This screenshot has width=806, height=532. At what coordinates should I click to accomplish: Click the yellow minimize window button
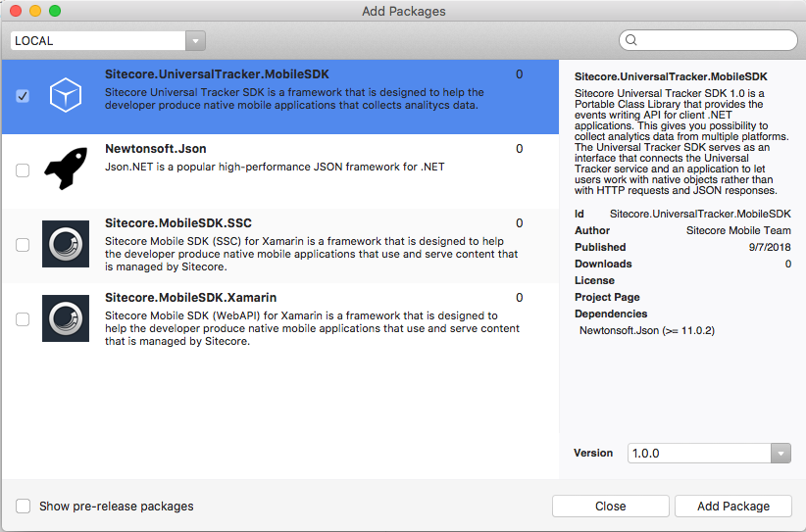(x=35, y=11)
